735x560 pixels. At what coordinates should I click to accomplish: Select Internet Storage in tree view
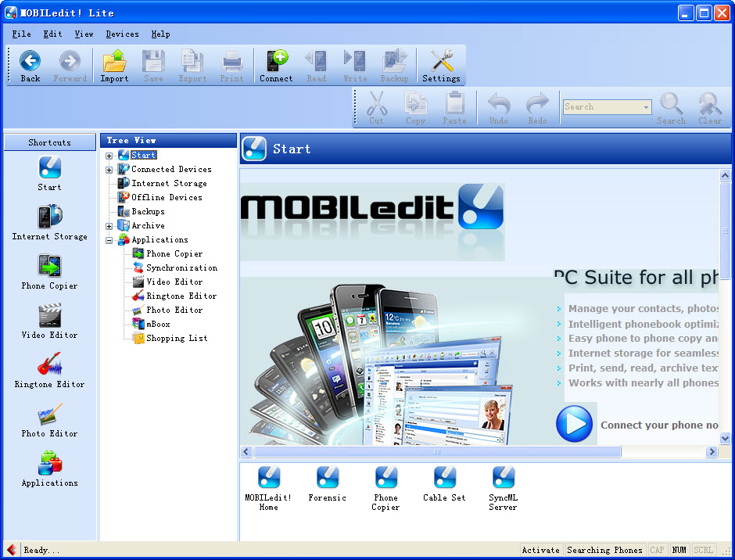169,183
